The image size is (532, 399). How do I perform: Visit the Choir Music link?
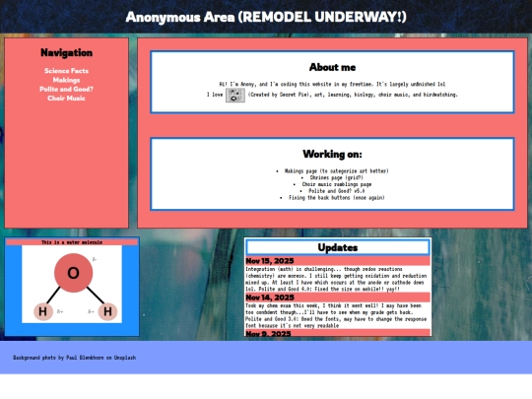click(x=66, y=99)
